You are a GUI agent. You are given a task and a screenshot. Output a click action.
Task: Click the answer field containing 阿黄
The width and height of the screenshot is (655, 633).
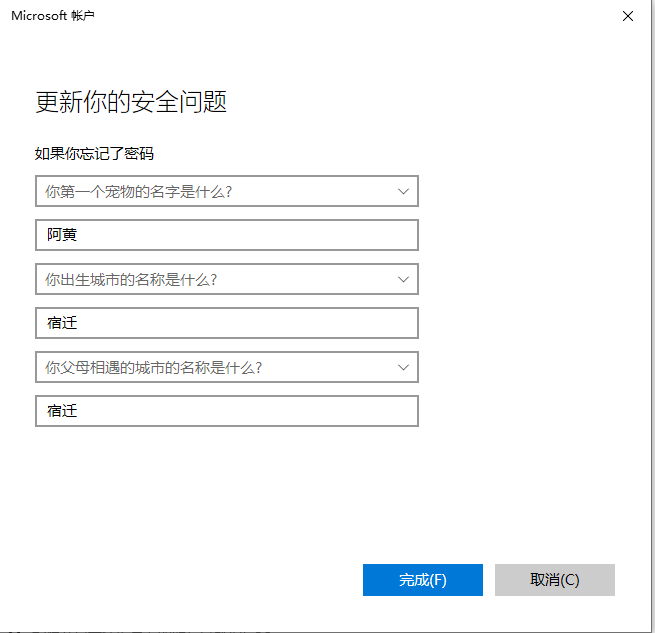point(227,235)
